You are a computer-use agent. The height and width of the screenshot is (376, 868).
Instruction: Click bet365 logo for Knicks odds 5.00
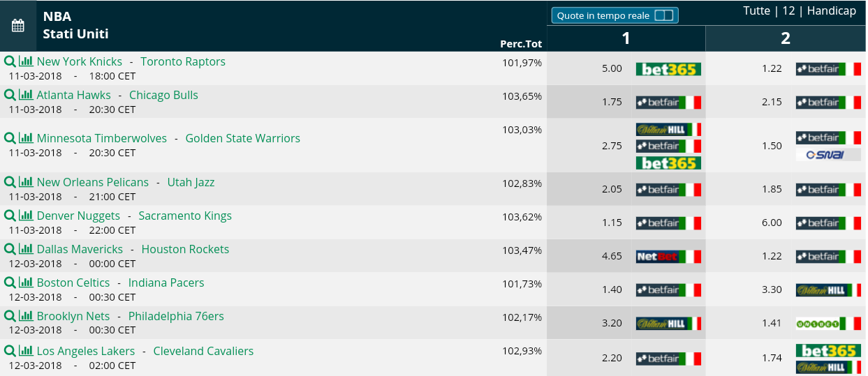pos(668,68)
